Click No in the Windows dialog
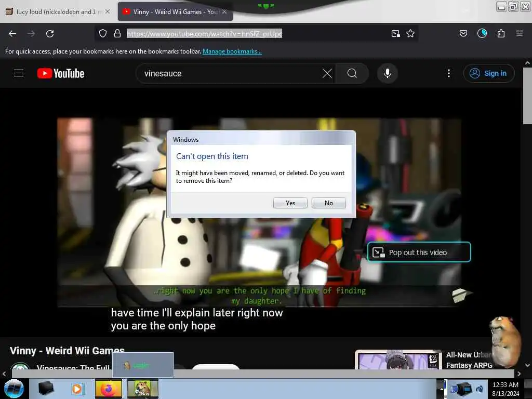The width and height of the screenshot is (532, 399). [x=328, y=203]
